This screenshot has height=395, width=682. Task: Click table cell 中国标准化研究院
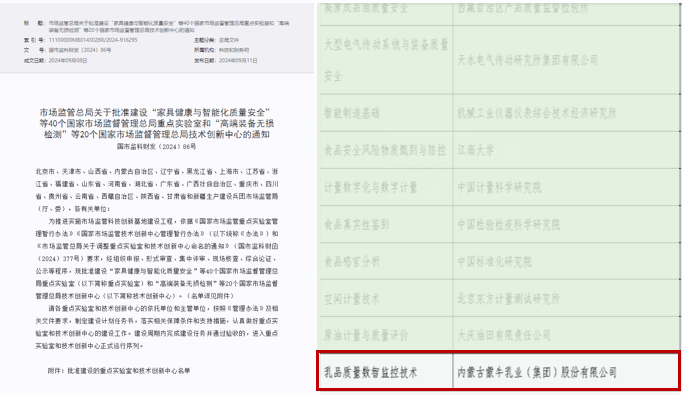(566, 261)
